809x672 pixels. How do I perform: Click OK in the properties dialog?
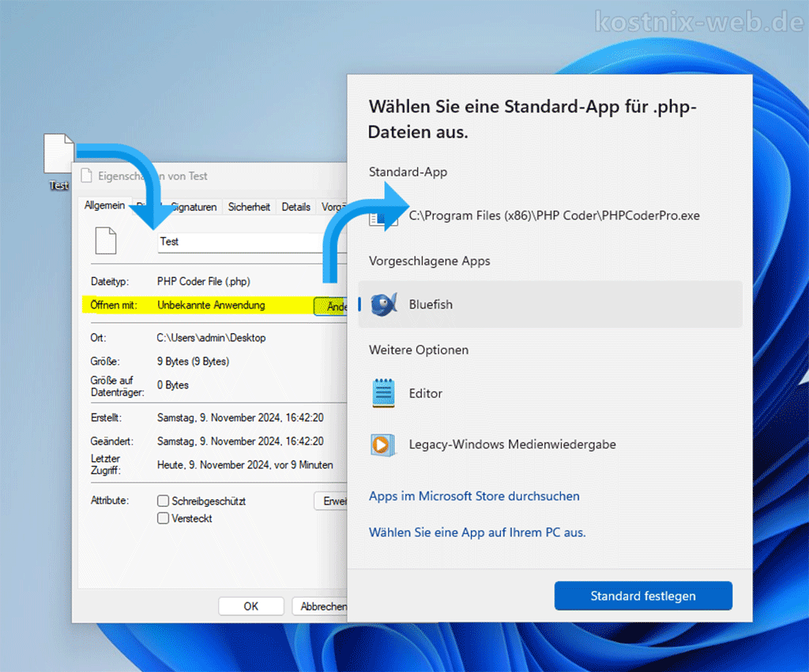(x=250, y=606)
